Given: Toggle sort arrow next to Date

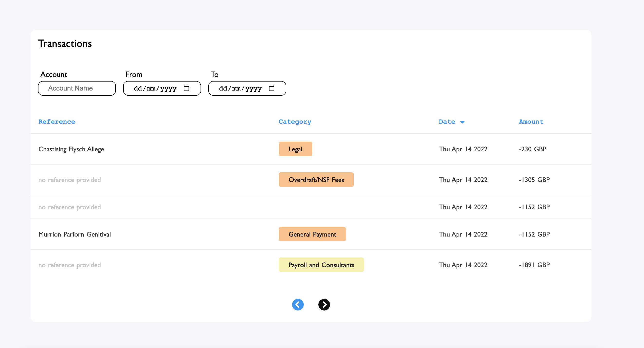Looking at the screenshot, I should [x=462, y=122].
